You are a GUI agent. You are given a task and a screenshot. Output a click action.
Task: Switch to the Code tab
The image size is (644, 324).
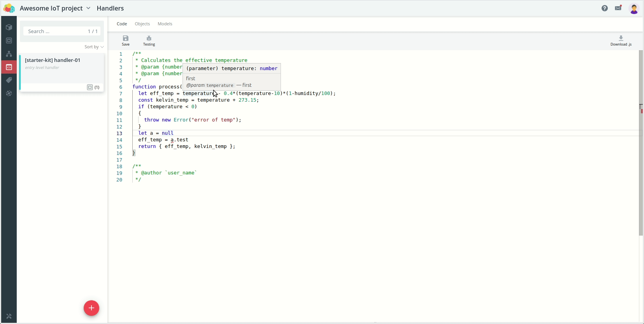click(x=122, y=24)
